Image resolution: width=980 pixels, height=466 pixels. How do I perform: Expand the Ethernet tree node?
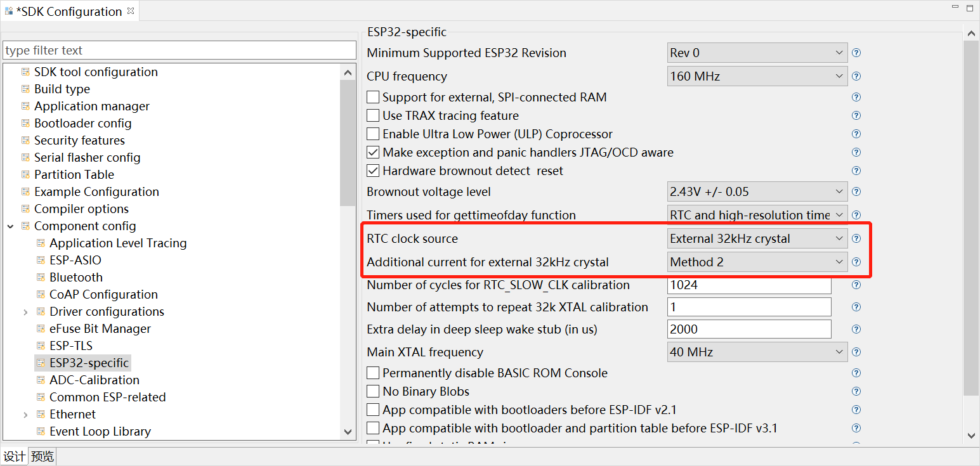25,414
